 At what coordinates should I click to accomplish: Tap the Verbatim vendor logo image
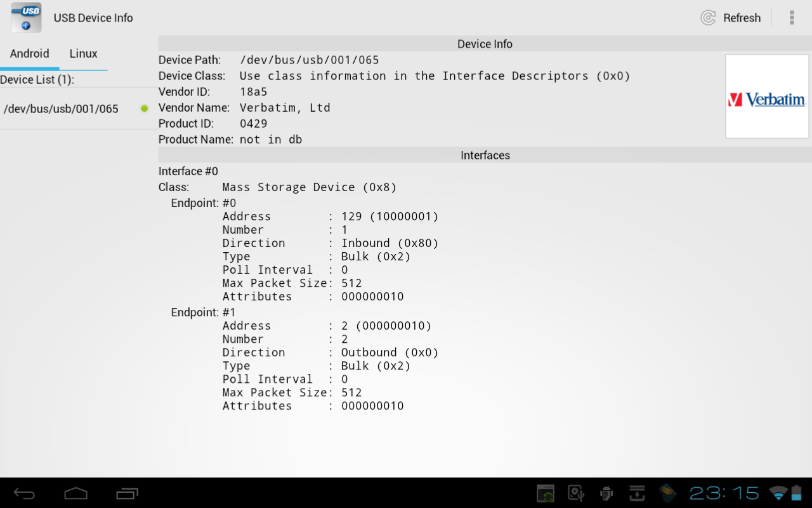[766, 97]
